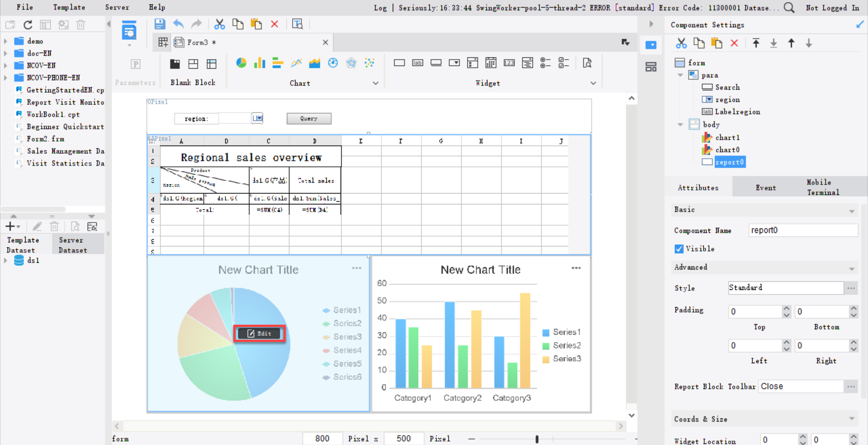Cut the selected component in Component Settings
This screenshot has width=868, height=445.
click(x=681, y=43)
